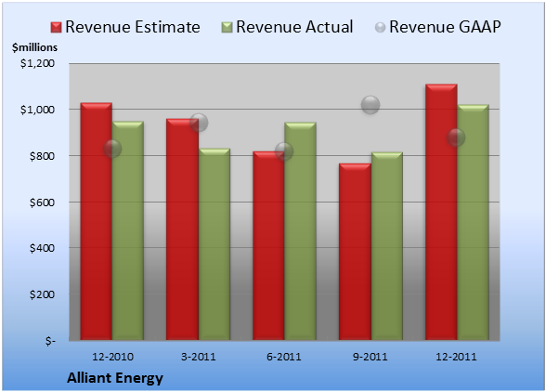Select the GAAP marker for 6-2011
The image size is (546, 392).
(284, 151)
